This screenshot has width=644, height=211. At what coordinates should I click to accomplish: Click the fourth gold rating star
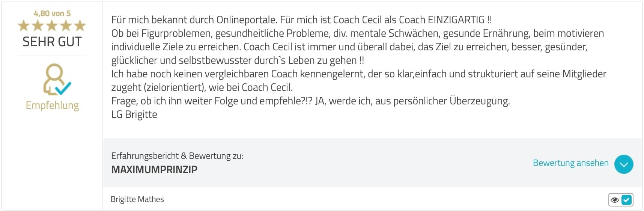(66, 26)
